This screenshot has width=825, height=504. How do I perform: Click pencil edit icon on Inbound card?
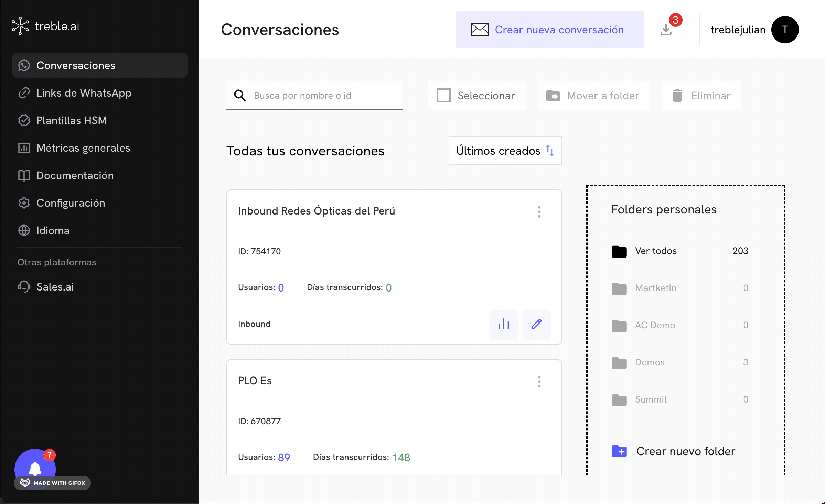tap(536, 324)
